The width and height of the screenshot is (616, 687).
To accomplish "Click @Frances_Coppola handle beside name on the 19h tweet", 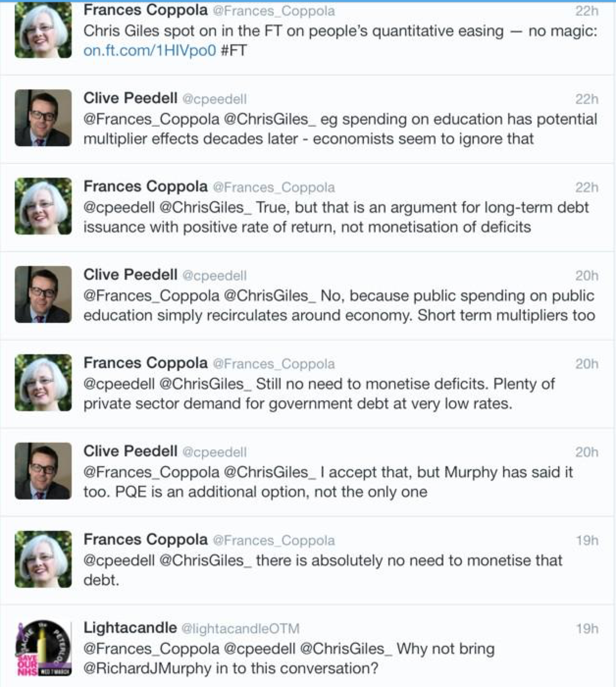I will click(274, 540).
